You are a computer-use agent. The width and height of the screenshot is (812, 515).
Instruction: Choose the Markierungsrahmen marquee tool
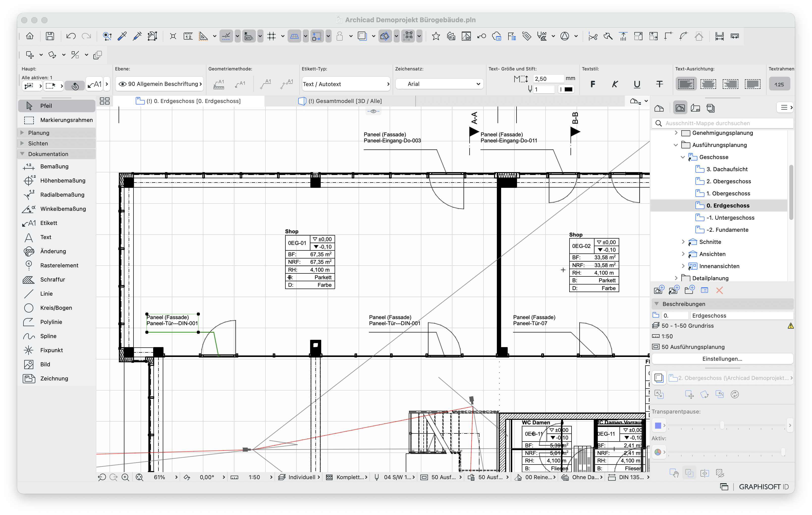click(57, 120)
